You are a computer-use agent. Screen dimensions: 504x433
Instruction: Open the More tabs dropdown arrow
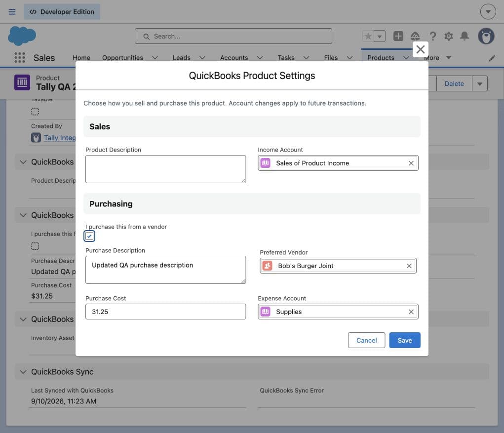coord(449,58)
